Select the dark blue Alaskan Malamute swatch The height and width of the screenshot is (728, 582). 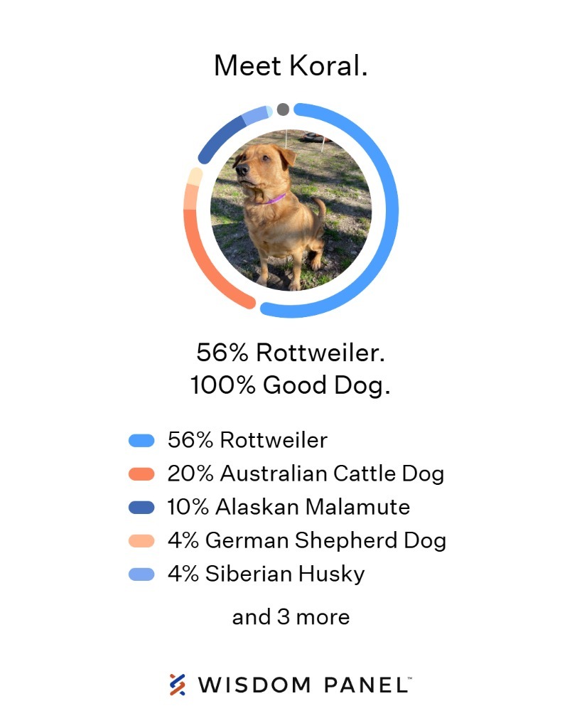[x=141, y=507]
